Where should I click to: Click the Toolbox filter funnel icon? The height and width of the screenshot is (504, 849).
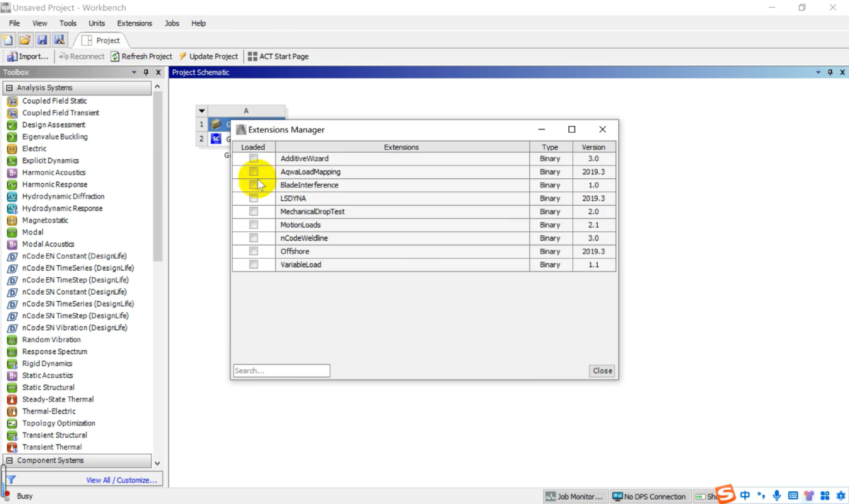pos(11,480)
